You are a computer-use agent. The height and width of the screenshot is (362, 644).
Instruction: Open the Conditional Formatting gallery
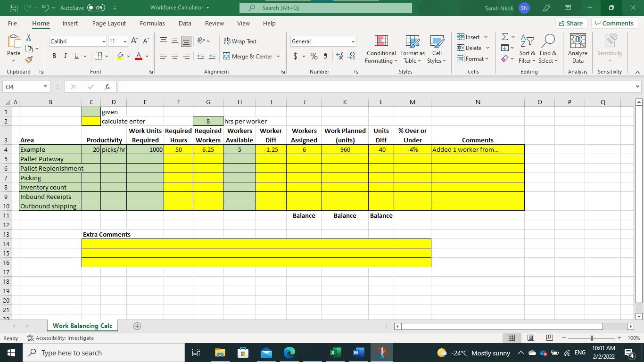[x=381, y=49]
